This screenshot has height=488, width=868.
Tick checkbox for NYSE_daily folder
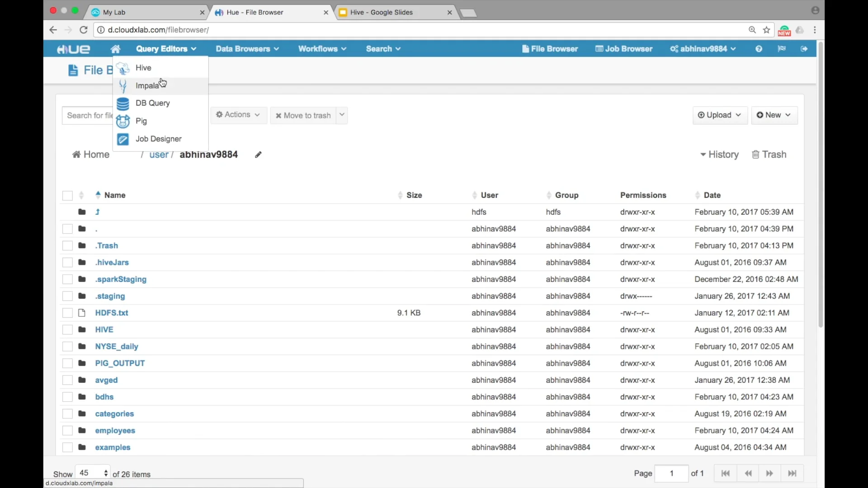pos(67,347)
